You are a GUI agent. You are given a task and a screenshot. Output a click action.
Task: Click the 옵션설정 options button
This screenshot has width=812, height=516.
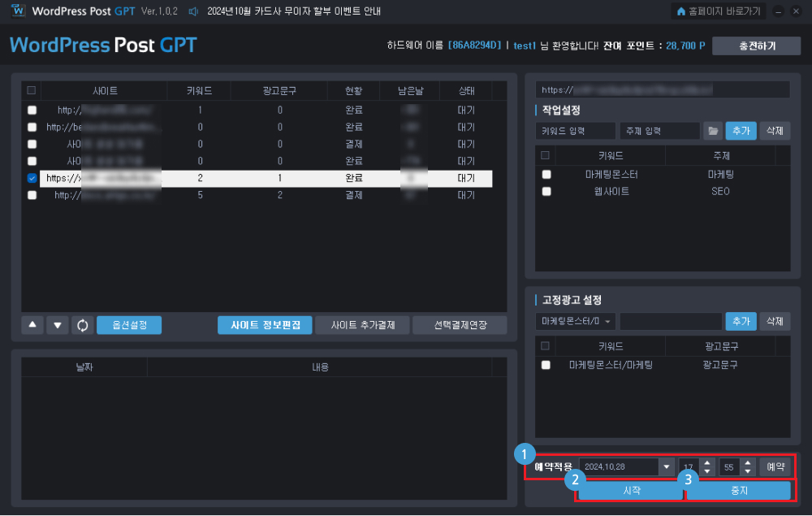[129, 325]
